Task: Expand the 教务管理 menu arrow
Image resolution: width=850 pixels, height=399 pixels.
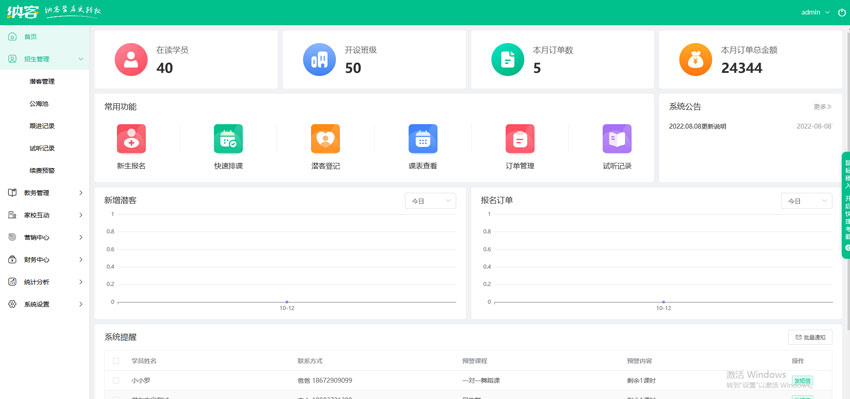Action: click(x=81, y=192)
